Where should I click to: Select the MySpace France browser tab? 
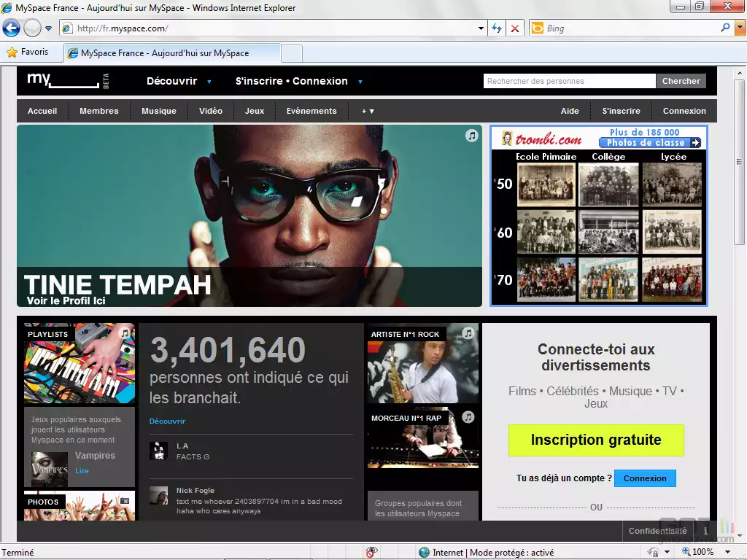[x=172, y=52]
